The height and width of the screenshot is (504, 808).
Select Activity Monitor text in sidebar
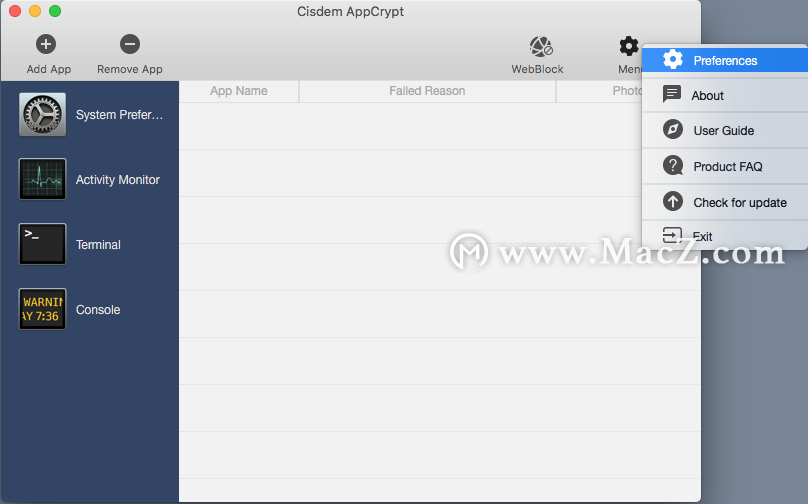point(117,179)
